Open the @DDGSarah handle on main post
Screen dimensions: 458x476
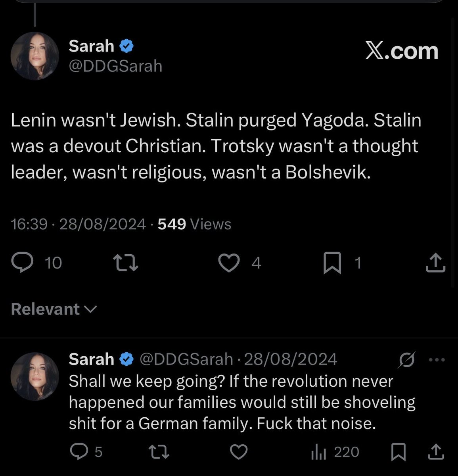tap(115, 66)
